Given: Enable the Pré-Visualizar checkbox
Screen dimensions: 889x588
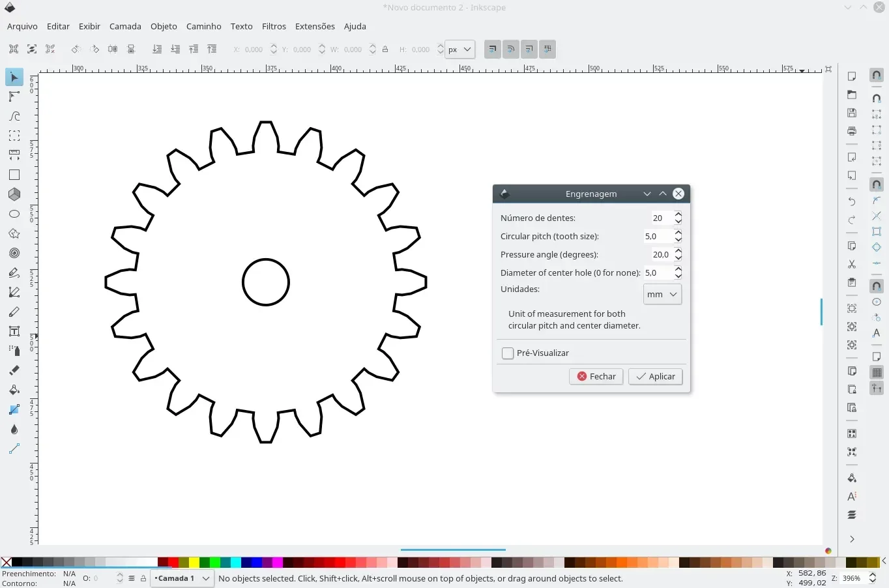Looking at the screenshot, I should pyautogui.click(x=508, y=353).
